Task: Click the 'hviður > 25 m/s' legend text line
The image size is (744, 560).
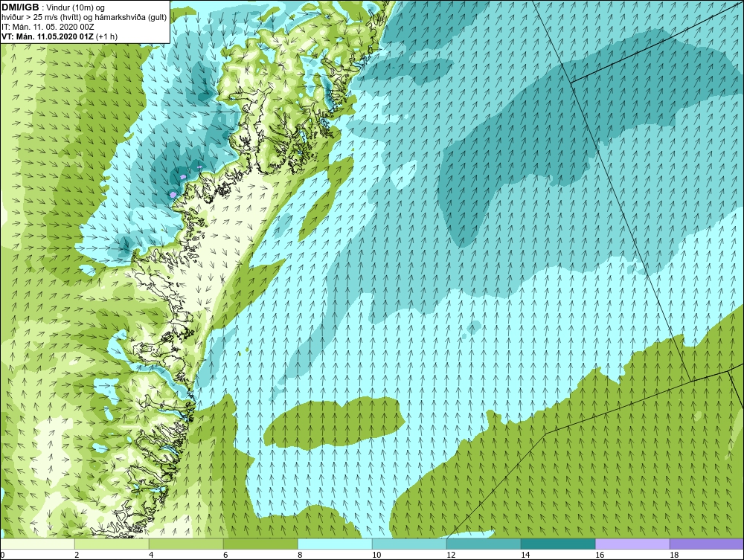Action: point(84,18)
